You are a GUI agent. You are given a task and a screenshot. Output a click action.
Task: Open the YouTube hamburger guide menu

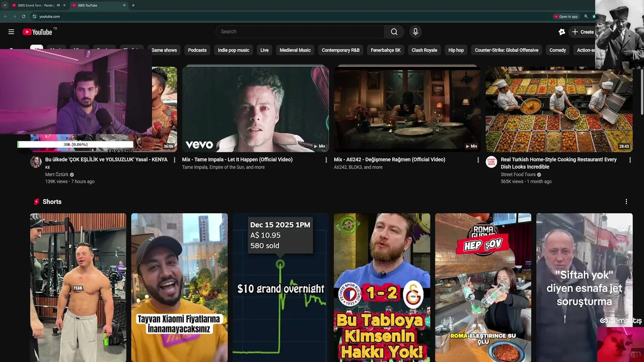(11, 32)
